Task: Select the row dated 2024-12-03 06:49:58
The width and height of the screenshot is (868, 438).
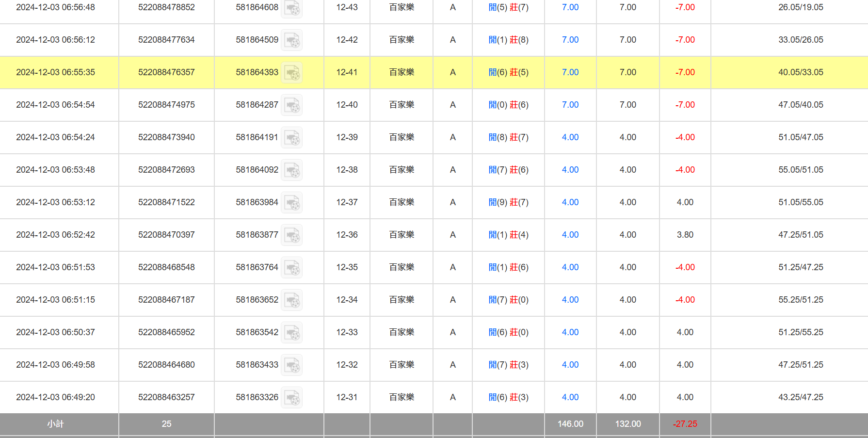Action: (x=56, y=365)
